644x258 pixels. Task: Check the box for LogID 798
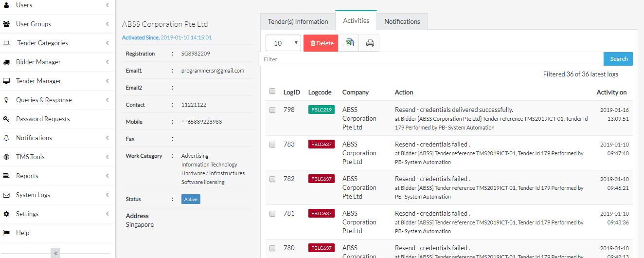(x=272, y=110)
